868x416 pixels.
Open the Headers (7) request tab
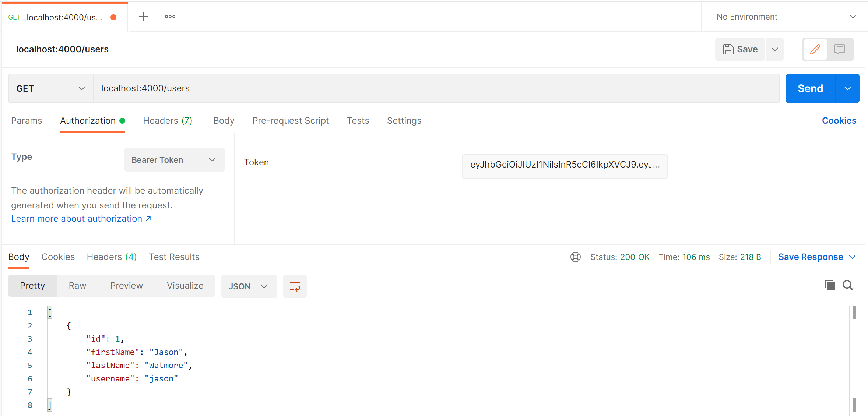[x=168, y=121]
